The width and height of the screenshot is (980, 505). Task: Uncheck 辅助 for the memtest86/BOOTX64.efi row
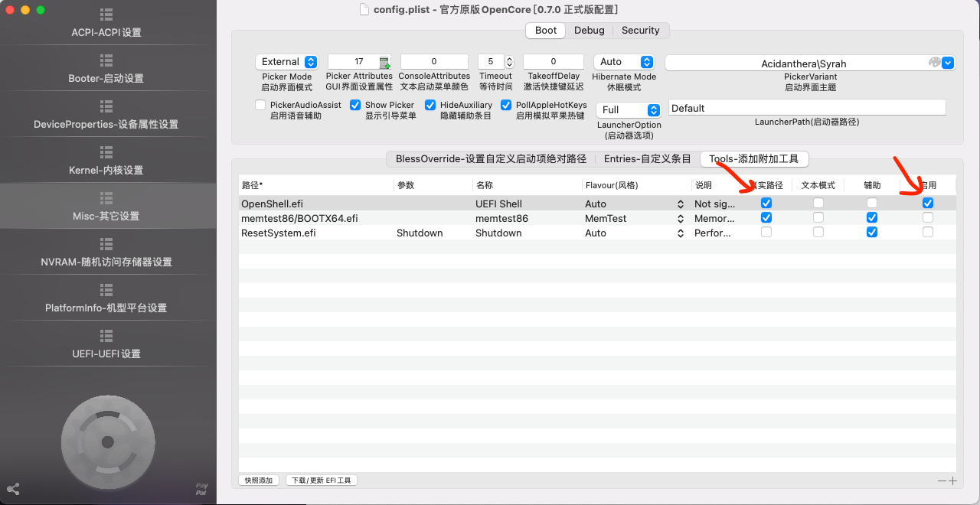[871, 218]
